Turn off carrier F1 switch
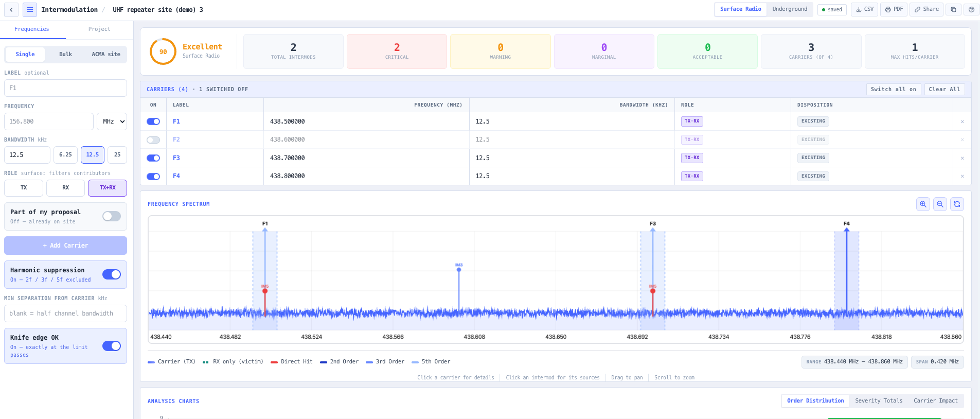 click(153, 121)
